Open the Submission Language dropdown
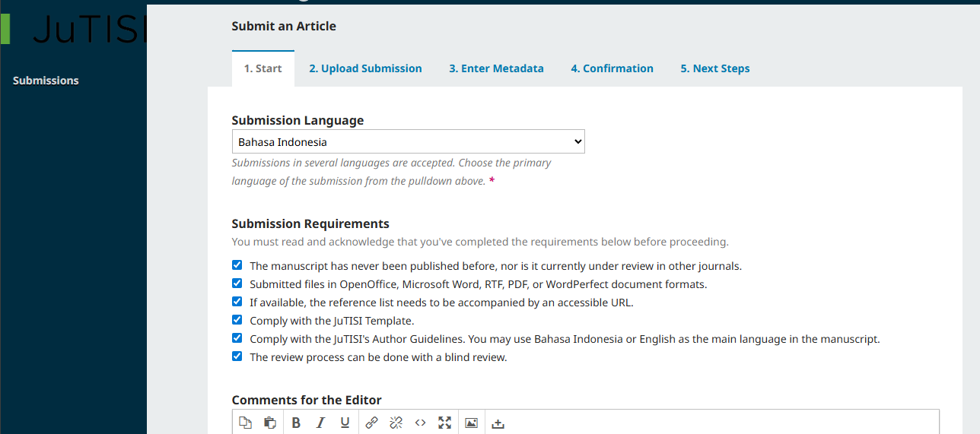This screenshot has width=980, height=434. pos(408,142)
